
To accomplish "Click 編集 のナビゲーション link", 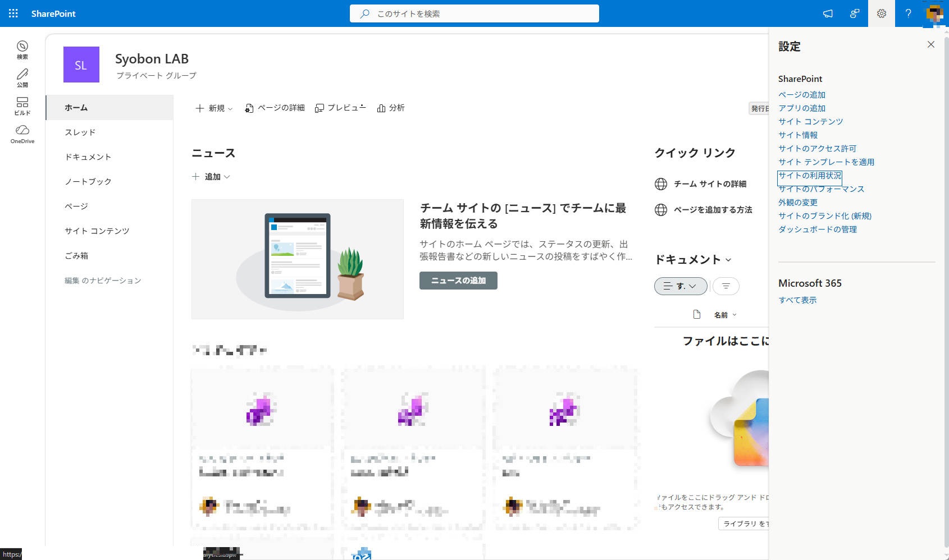I will [x=103, y=280].
